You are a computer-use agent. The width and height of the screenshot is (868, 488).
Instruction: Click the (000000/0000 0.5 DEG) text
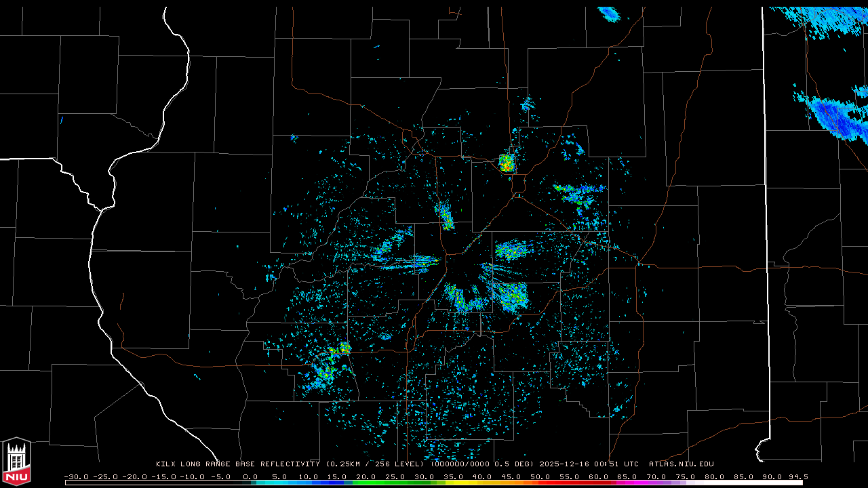tap(482, 464)
